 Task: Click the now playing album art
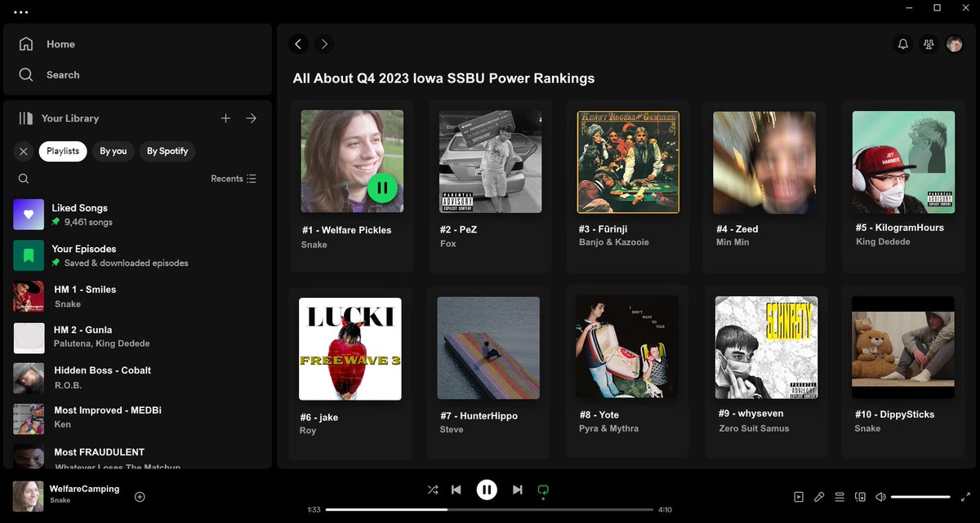pos(28,496)
